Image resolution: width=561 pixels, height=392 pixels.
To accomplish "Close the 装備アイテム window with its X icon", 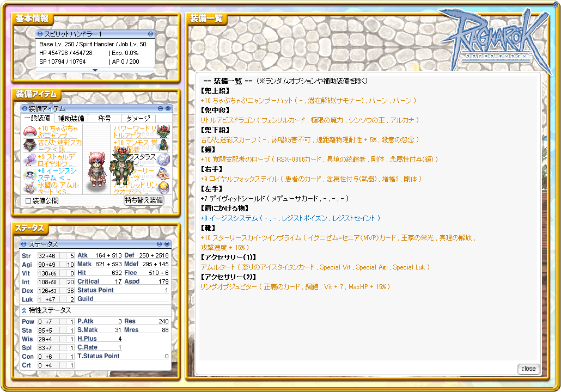I will click(168, 108).
